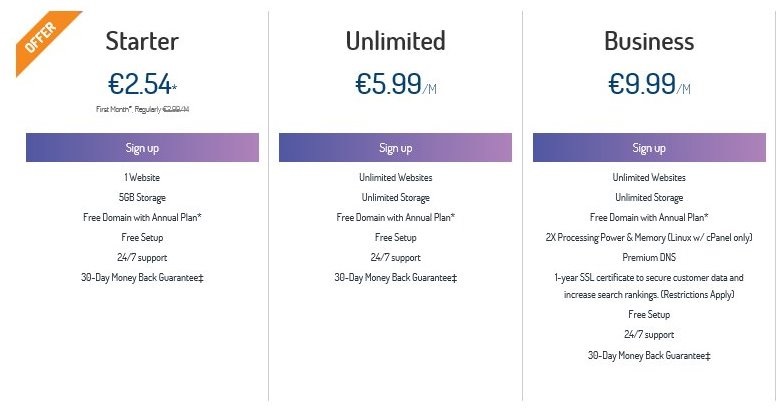Select the Unlimited plan heading
780x412 pixels.
point(395,41)
